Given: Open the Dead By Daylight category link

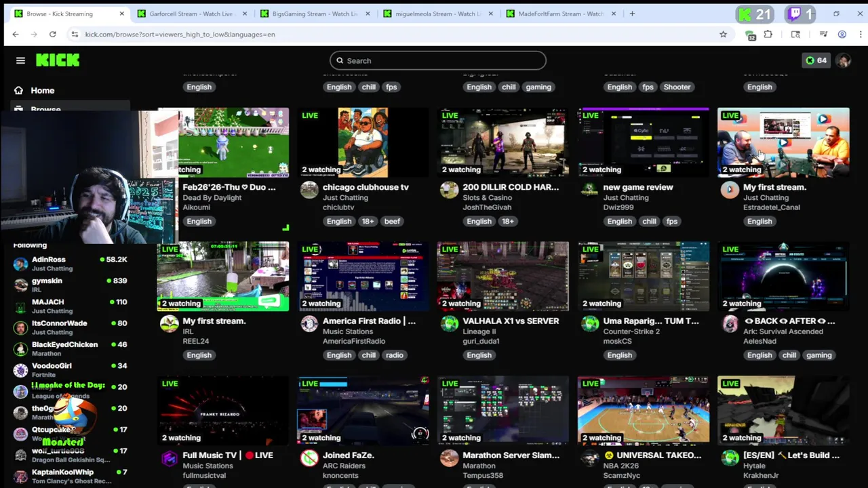Looking at the screenshot, I should (x=212, y=198).
